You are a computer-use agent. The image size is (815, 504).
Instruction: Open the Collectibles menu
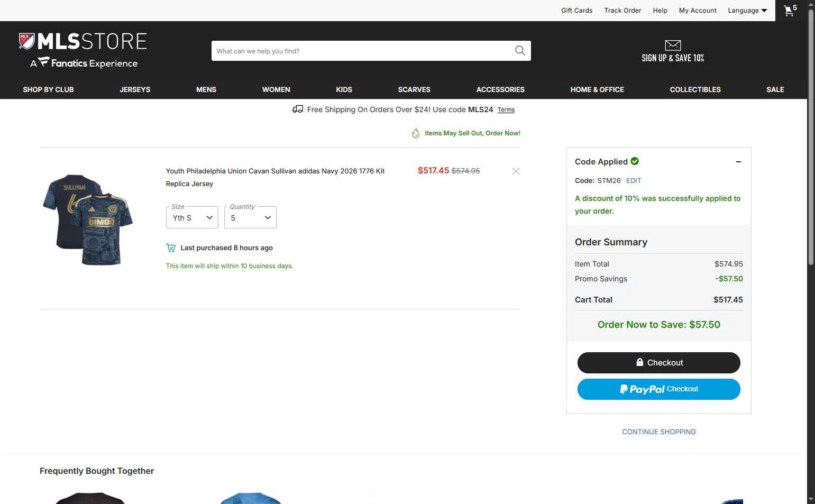(695, 89)
